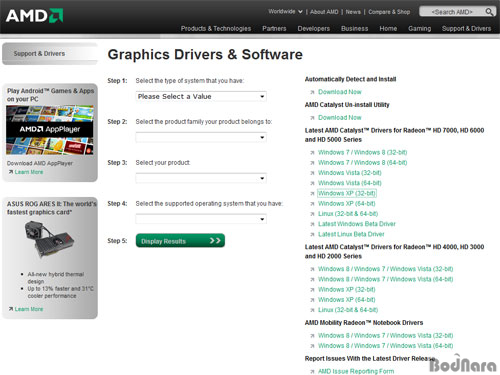500x375 pixels.
Task: Click the Search AMD input field
Action: [x=452, y=12]
